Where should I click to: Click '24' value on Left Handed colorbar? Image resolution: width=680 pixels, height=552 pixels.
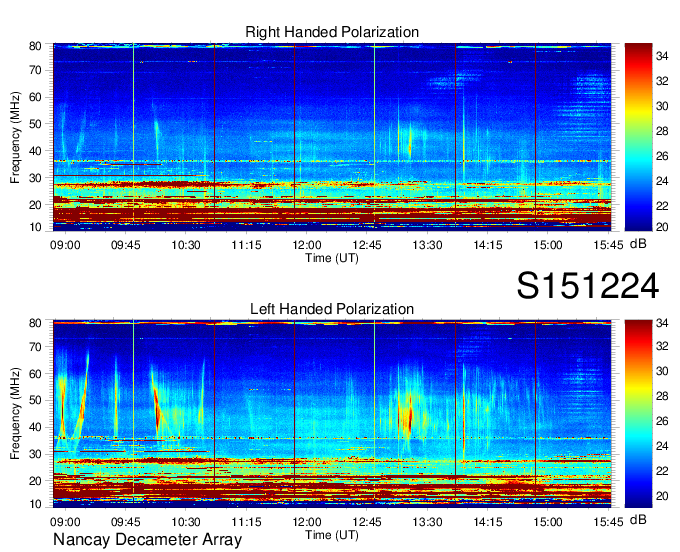[x=662, y=446]
